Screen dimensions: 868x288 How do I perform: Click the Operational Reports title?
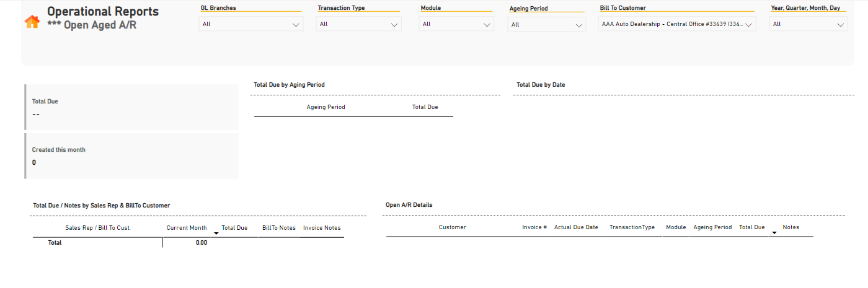[103, 12]
